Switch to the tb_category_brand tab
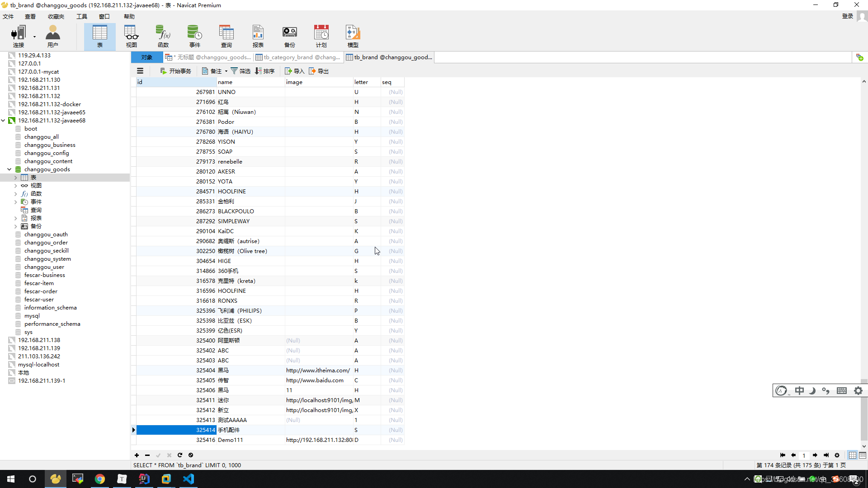 (x=298, y=57)
